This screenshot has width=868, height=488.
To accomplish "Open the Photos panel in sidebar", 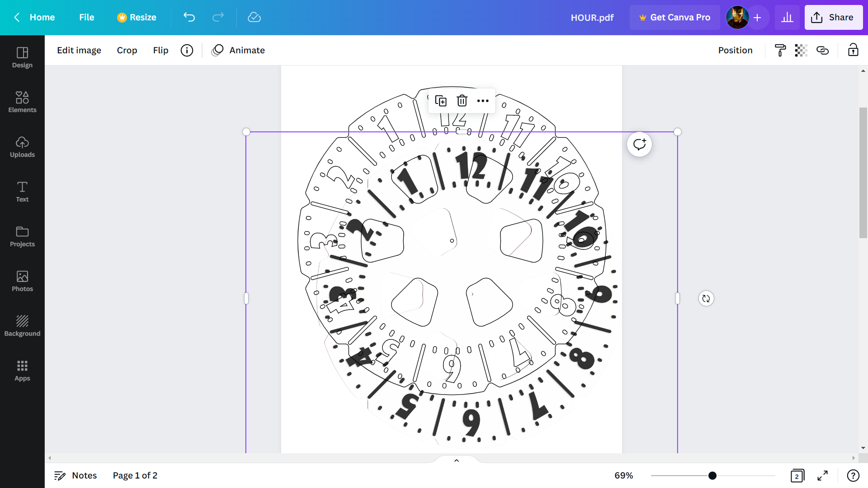I will coord(22,281).
